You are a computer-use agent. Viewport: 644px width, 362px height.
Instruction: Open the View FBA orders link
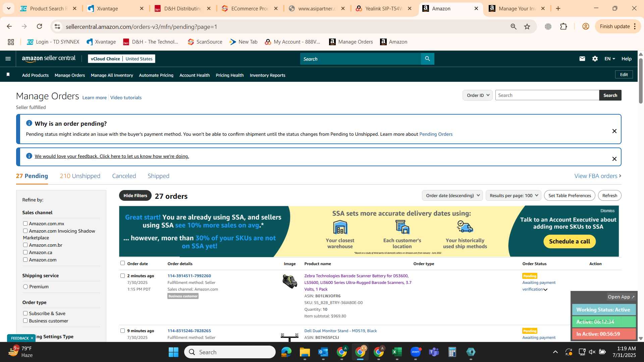[598, 176]
